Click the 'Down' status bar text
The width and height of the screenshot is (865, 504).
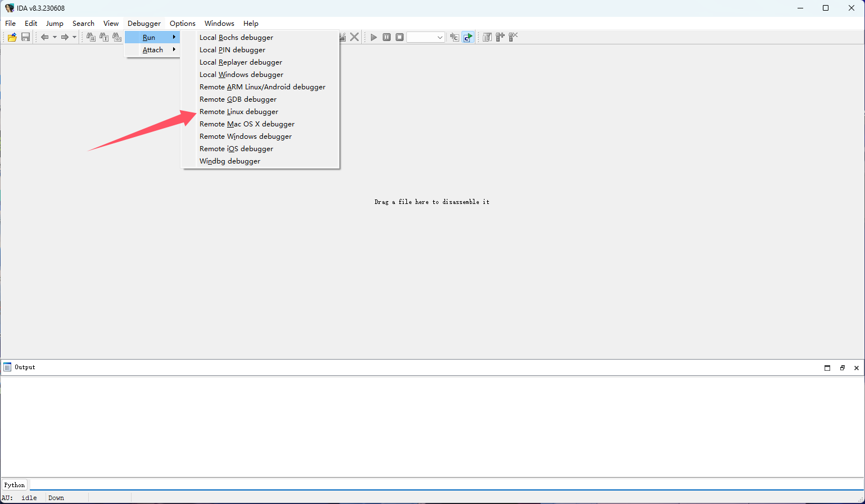point(56,498)
